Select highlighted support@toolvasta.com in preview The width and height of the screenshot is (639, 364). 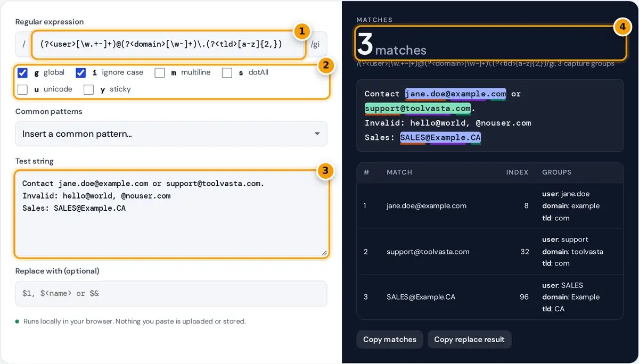tap(418, 109)
